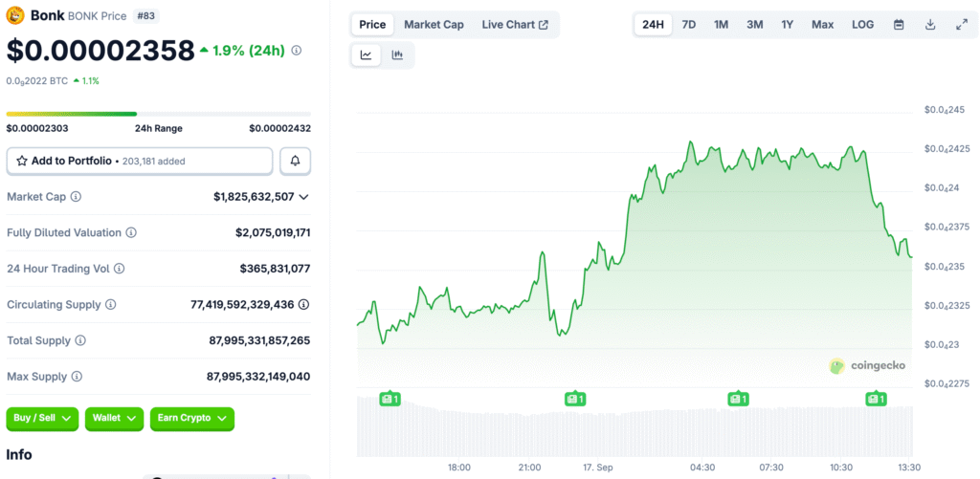Click the price alert bell icon
980x479 pixels.
point(295,161)
